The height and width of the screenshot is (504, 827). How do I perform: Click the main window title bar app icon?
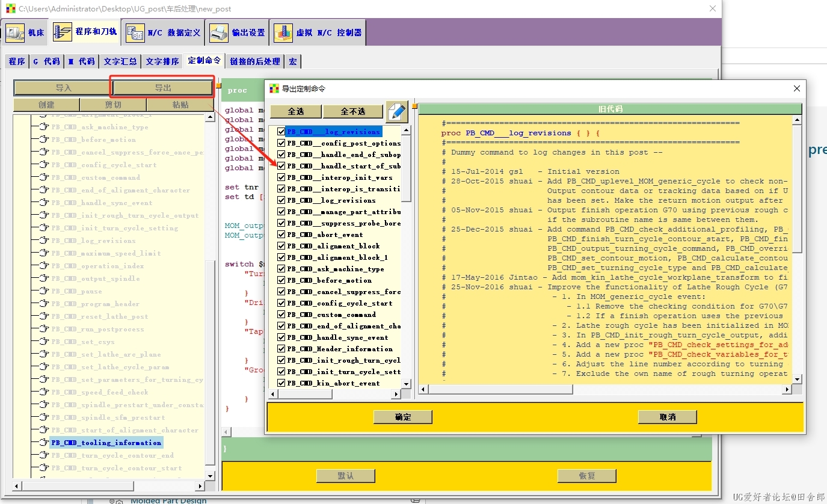tap(11, 8)
